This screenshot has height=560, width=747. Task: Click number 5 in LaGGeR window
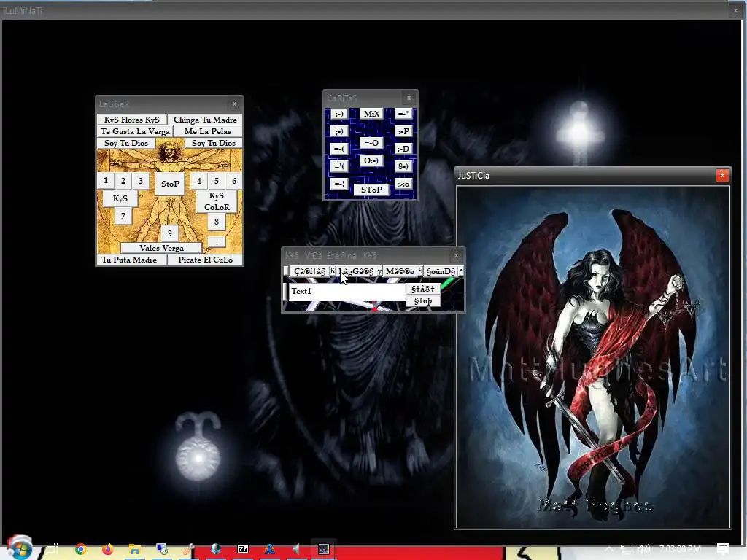click(x=216, y=181)
